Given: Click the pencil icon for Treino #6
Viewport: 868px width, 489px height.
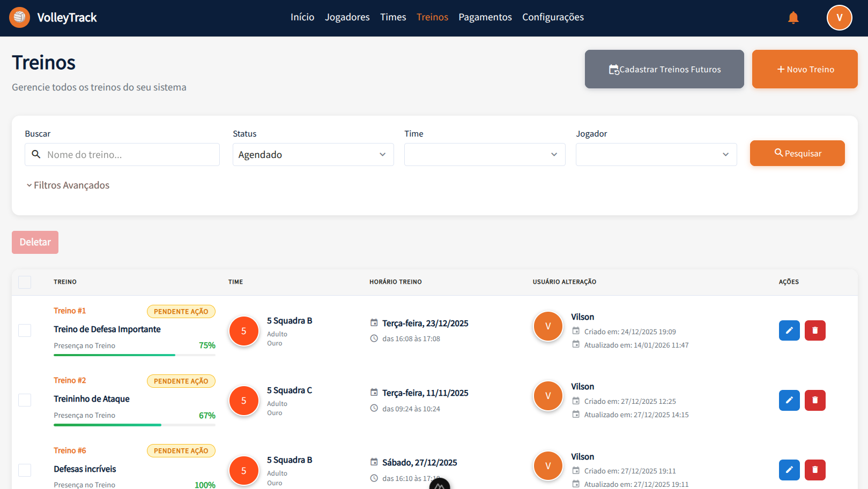Looking at the screenshot, I should coord(789,470).
